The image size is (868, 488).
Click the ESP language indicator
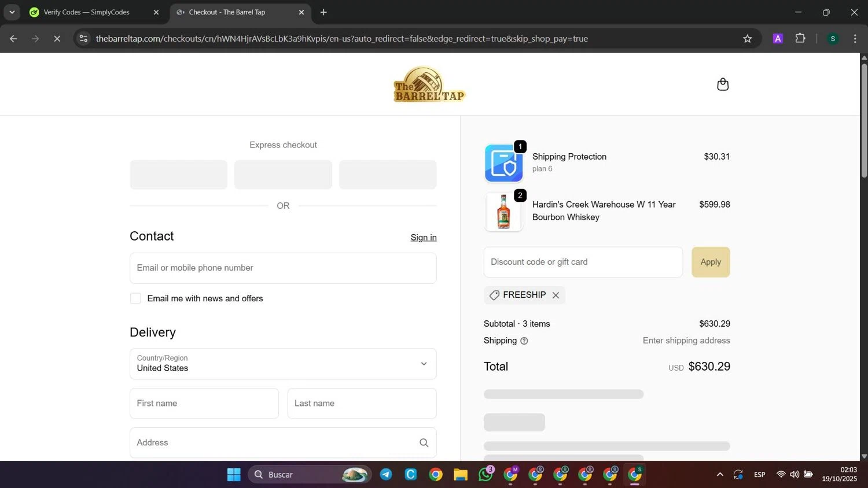[x=760, y=475]
